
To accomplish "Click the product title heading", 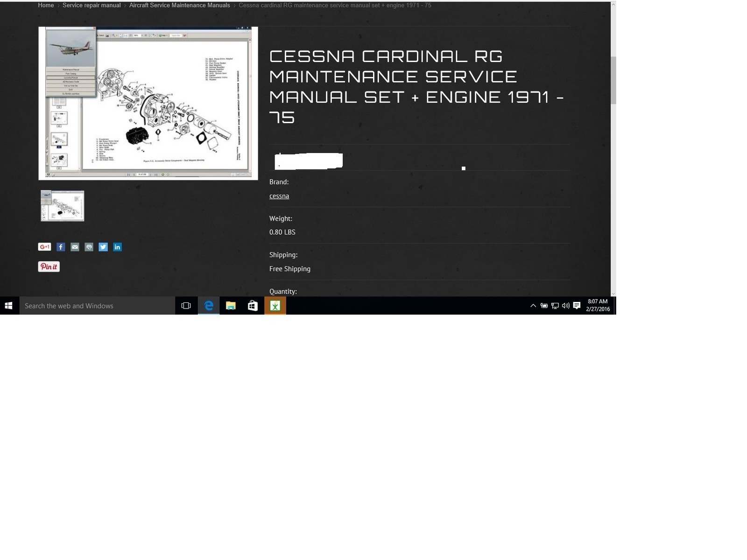I will pos(416,87).
